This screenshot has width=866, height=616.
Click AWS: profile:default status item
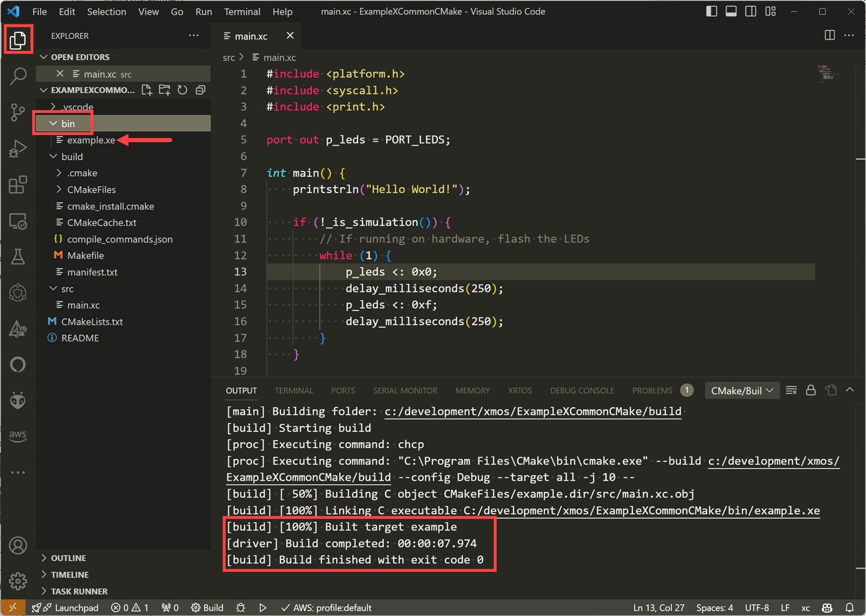coord(326,608)
